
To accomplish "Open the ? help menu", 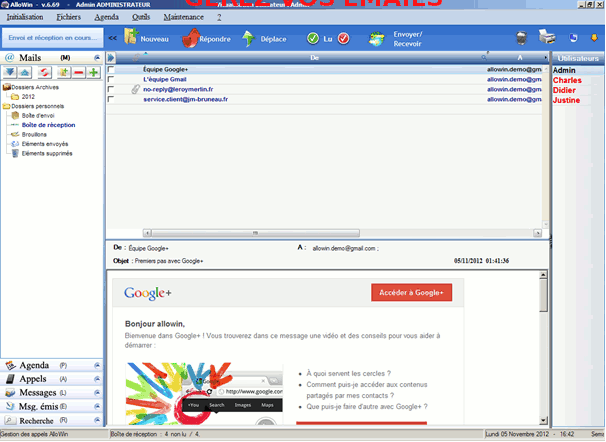I will (219, 17).
